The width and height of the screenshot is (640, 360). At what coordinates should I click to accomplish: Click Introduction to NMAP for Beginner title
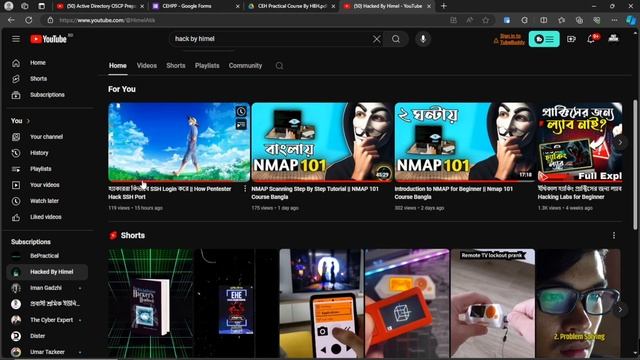453,193
